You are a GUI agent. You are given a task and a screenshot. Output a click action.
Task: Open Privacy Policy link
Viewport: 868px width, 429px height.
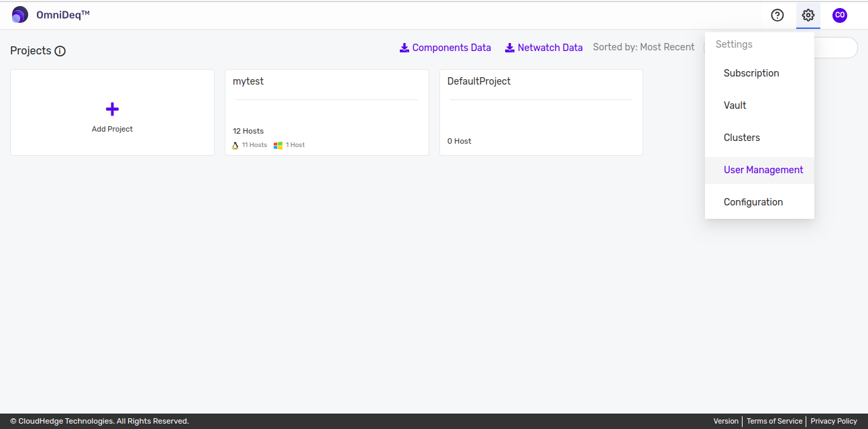[834, 421]
